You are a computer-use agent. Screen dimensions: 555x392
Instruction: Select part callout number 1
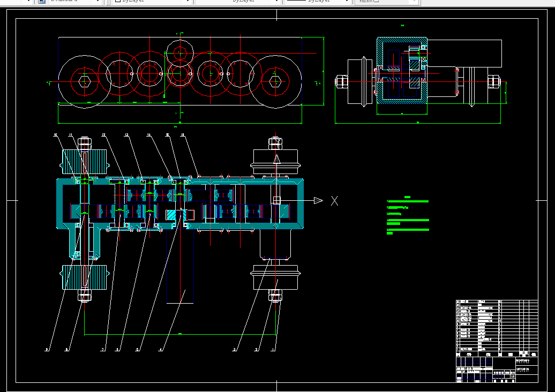coord(273,350)
